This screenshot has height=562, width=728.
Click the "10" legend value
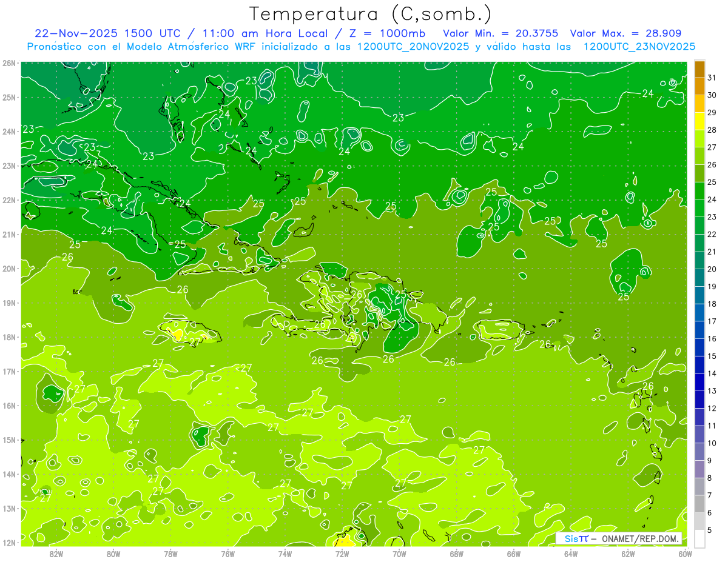pyautogui.click(x=712, y=443)
